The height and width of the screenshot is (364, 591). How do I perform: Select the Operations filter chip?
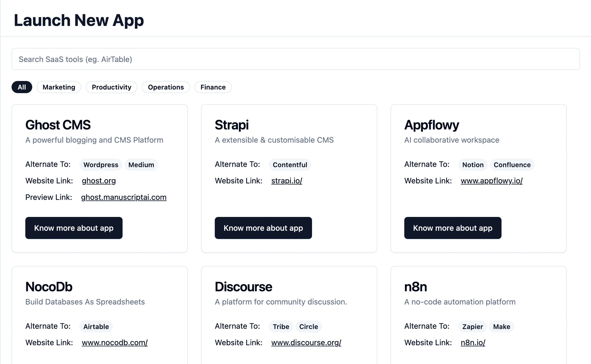(x=166, y=87)
